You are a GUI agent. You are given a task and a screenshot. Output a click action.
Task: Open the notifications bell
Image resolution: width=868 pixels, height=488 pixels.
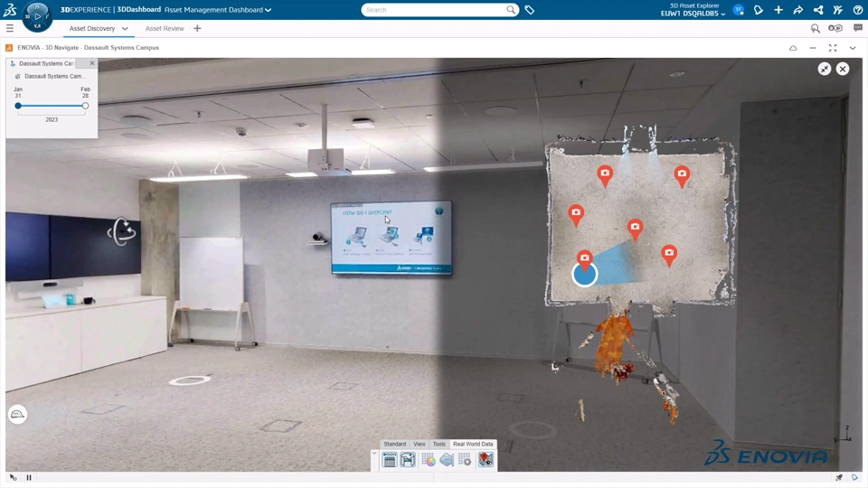759,9
